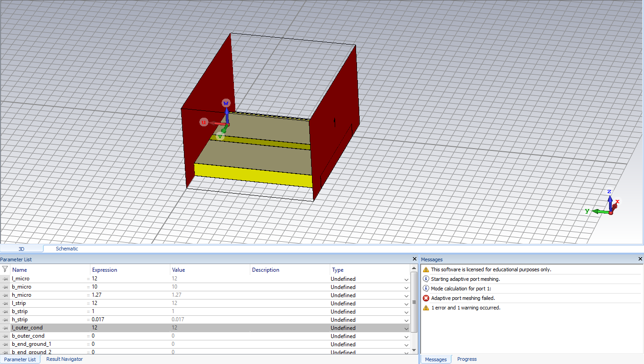Click the parameter icon beside h_micro
This screenshot has height=364, width=644.
(5, 295)
